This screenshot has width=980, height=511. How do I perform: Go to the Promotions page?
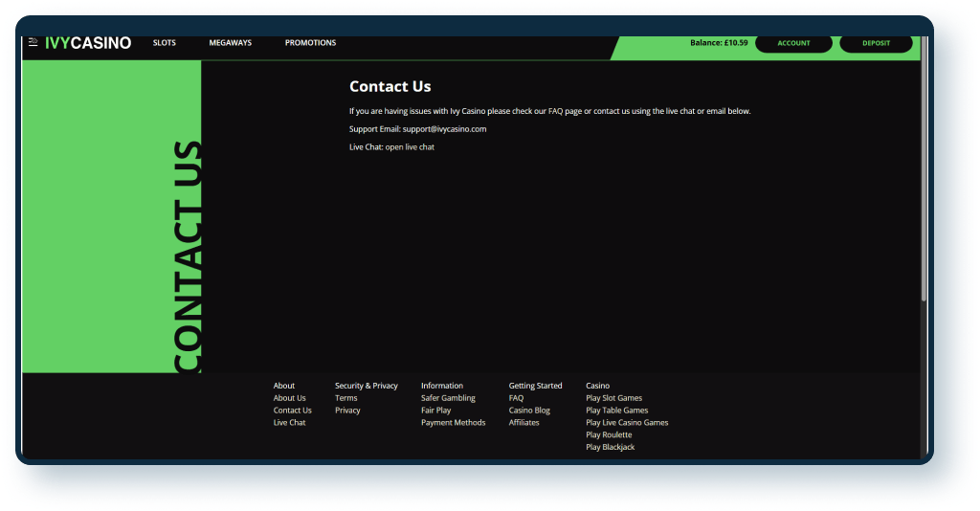coord(310,43)
